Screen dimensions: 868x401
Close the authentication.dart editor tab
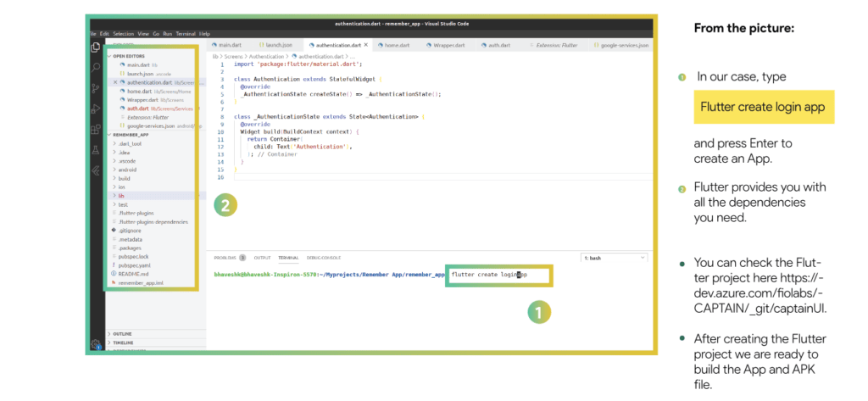(x=367, y=45)
